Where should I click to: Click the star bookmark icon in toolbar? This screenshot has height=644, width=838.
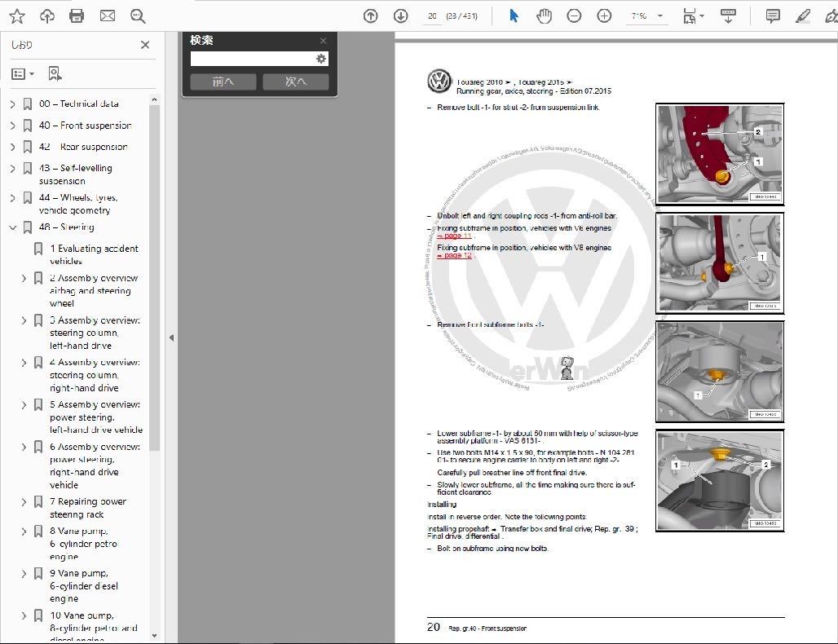pos(17,16)
